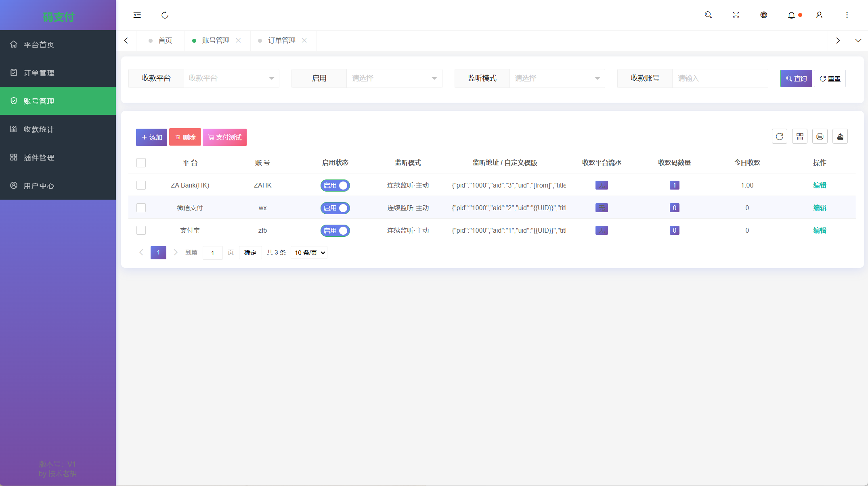
Task: Open the 10 条/页 page size dropdown
Action: 309,253
